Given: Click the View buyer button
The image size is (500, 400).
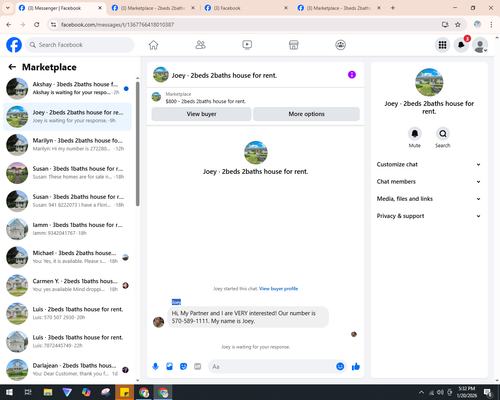Looking at the screenshot, I should pyautogui.click(x=201, y=114).
